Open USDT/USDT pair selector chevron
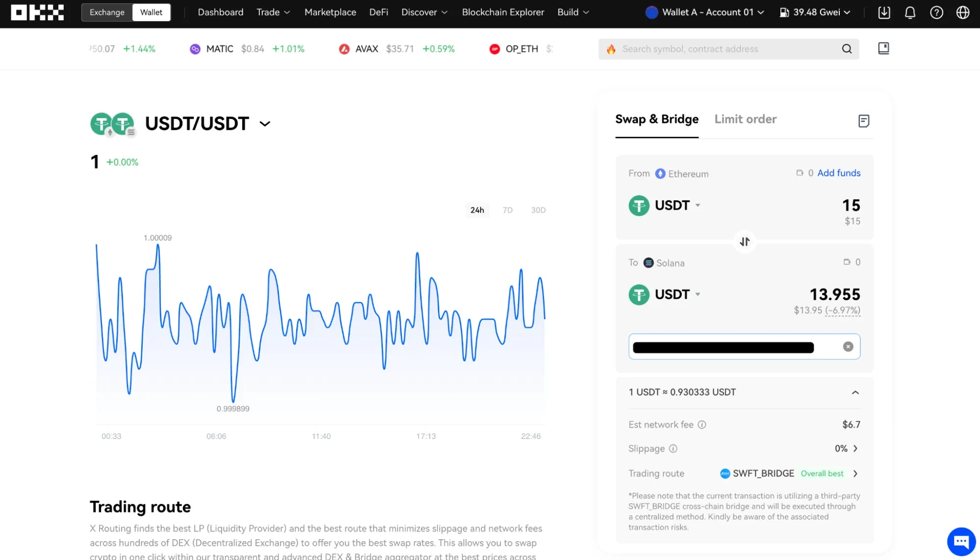The width and height of the screenshot is (980, 560). pyautogui.click(x=265, y=124)
